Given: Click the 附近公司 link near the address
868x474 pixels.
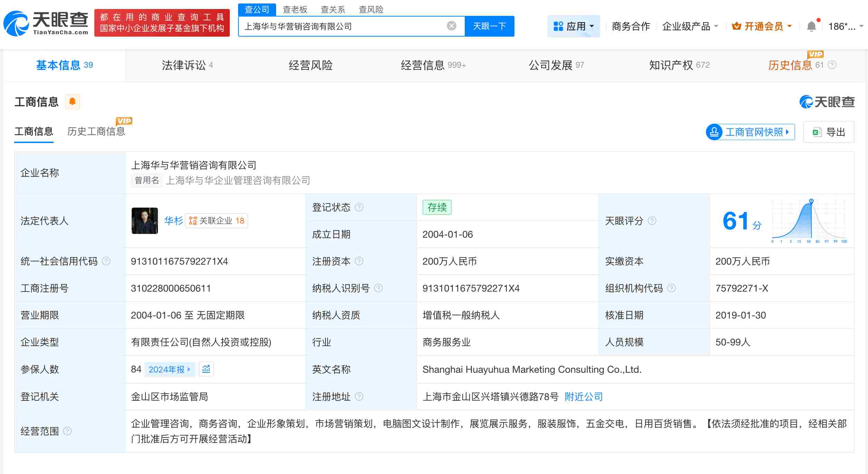Looking at the screenshot, I should click(583, 397).
